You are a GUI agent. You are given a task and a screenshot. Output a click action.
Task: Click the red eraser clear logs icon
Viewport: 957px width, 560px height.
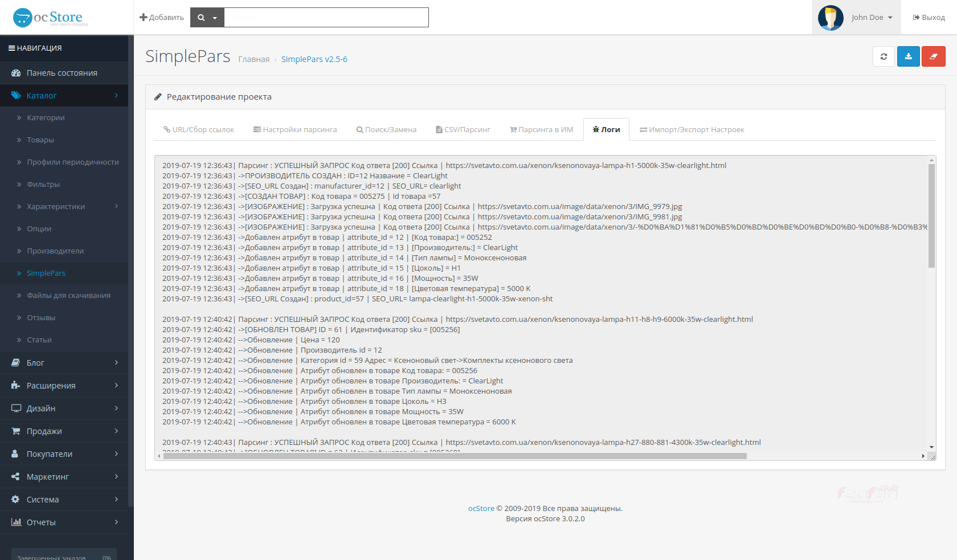934,56
